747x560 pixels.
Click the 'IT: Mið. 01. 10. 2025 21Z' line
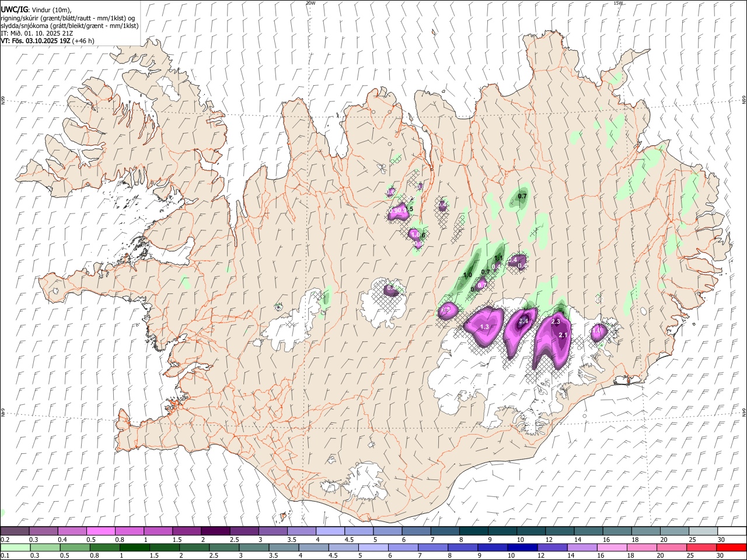(37, 33)
